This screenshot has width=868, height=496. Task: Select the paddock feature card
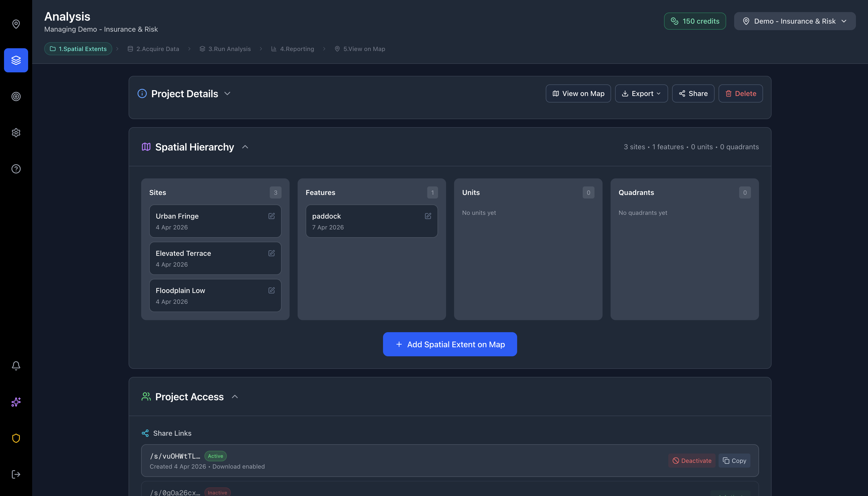(371, 221)
